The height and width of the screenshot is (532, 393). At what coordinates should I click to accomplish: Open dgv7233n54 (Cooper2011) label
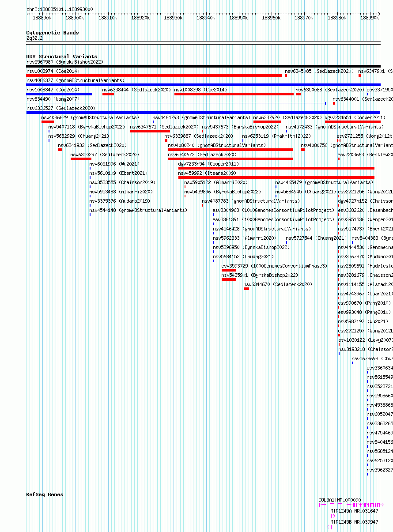point(208,164)
